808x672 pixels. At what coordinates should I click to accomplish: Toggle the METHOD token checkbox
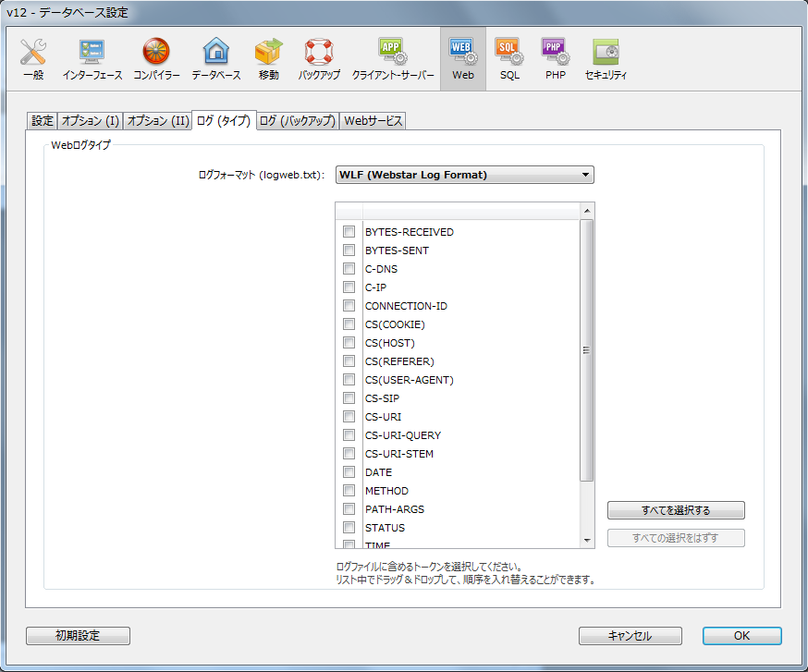[x=349, y=491]
